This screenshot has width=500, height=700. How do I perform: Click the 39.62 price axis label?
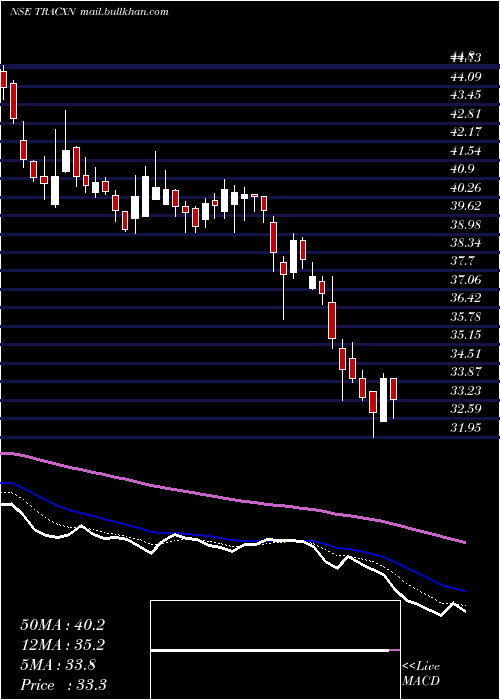[x=466, y=206]
